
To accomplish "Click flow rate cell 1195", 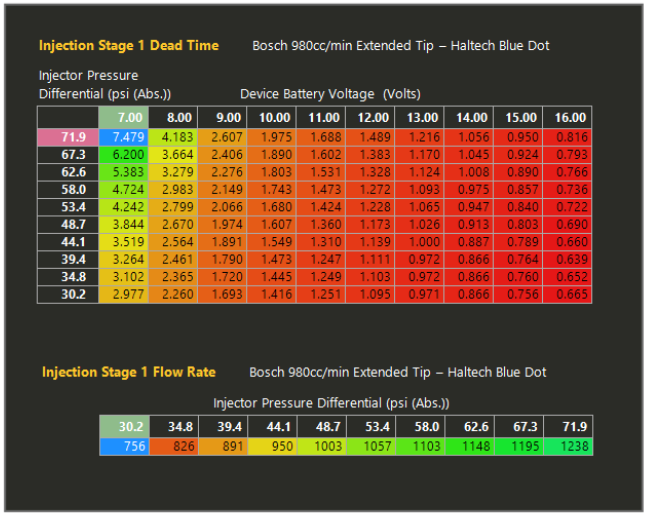I will point(519,447).
